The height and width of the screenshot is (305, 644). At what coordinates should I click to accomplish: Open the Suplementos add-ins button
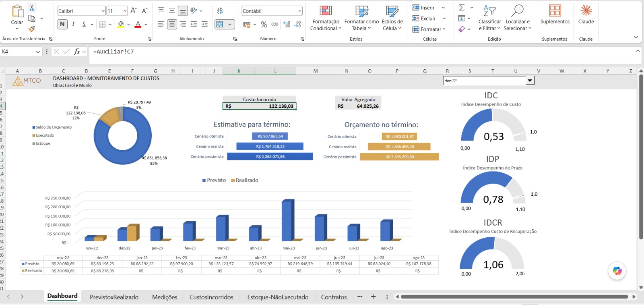[555, 15]
